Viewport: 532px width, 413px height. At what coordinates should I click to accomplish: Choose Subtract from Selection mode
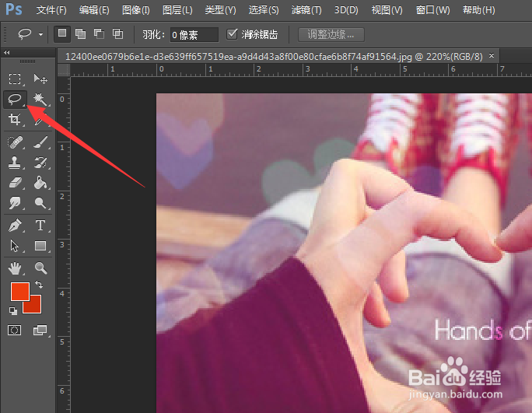(99, 34)
